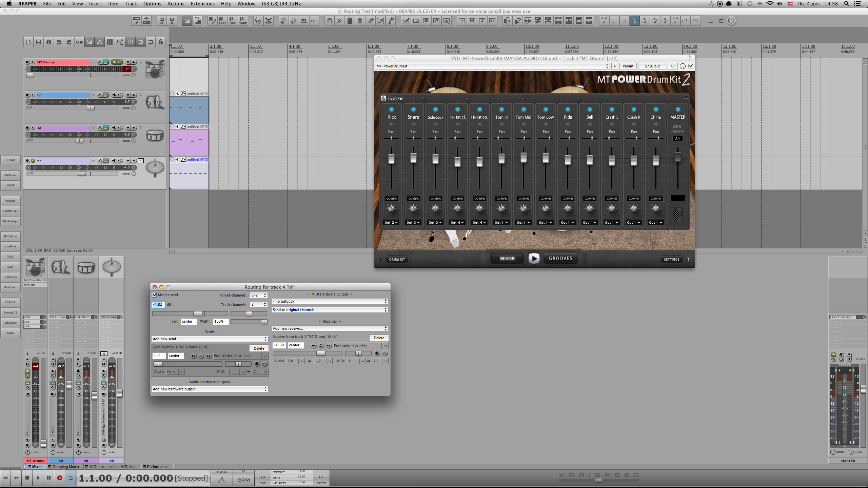Click the grid lines toolbar icon
The image size is (868, 488).
[130, 42]
